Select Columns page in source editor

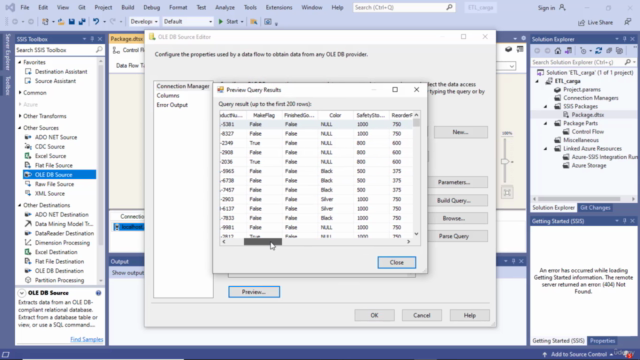click(x=168, y=96)
